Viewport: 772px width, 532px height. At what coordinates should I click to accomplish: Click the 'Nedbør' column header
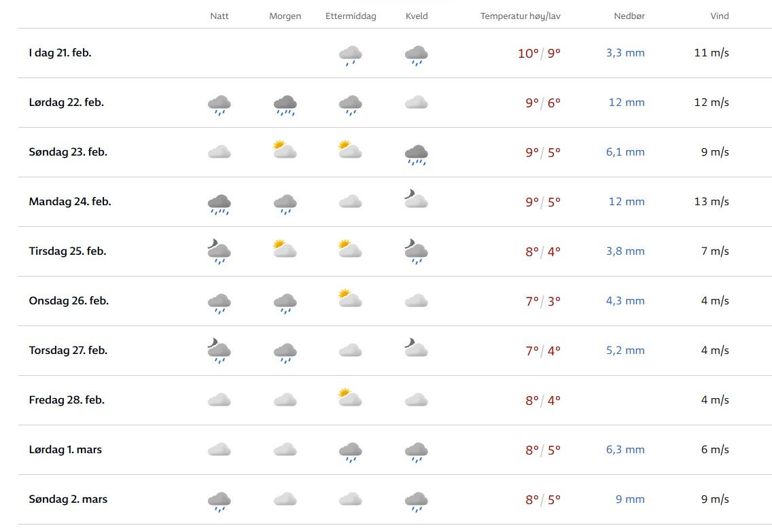click(x=628, y=16)
